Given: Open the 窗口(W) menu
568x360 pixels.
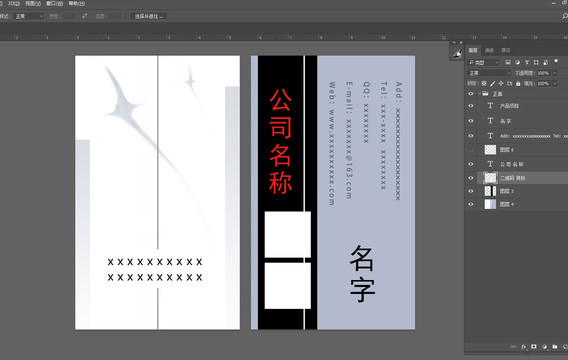Looking at the screenshot, I should pyautogui.click(x=54, y=4).
